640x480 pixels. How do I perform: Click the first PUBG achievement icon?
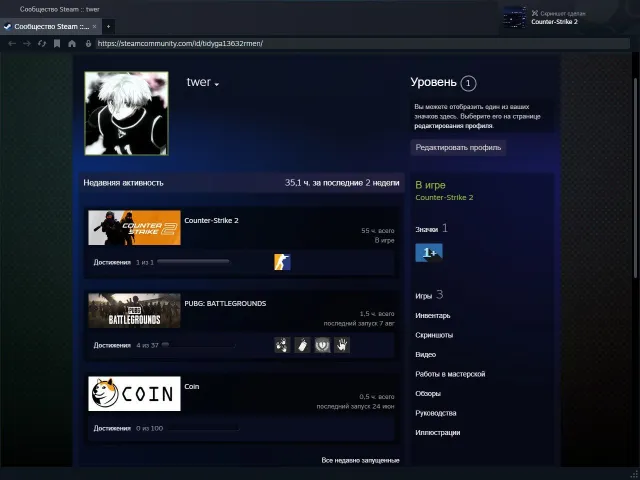click(x=282, y=345)
